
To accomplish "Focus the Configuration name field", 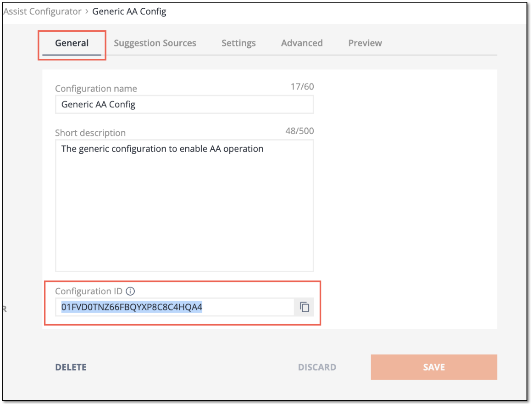I will (184, 104).
